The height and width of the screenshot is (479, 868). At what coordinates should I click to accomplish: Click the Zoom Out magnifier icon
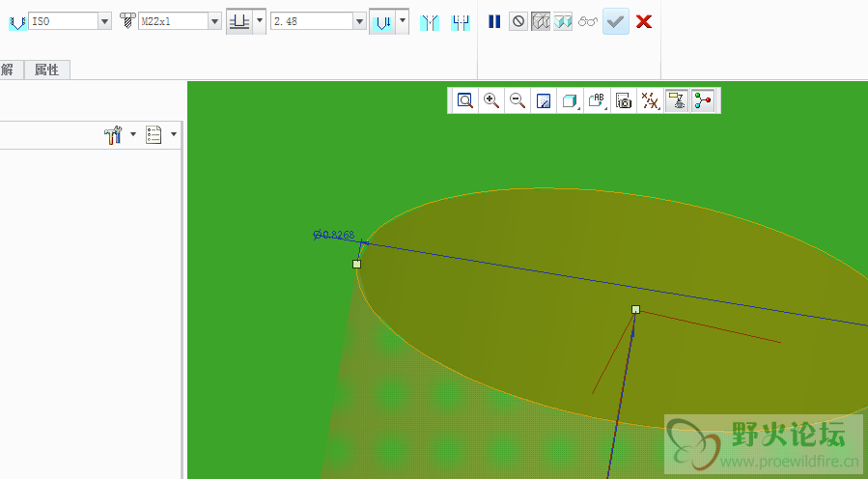[518, 100]
